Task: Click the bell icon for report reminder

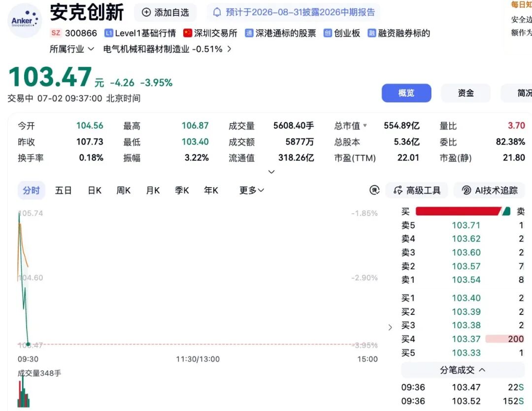Action: (216, 12)
